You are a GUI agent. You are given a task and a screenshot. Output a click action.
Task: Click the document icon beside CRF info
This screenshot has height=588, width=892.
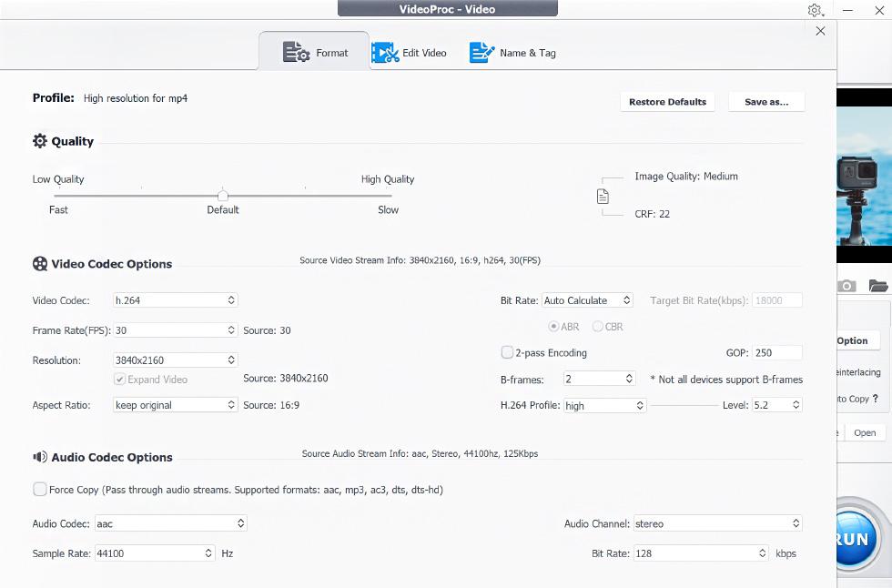tap(603, 197)
